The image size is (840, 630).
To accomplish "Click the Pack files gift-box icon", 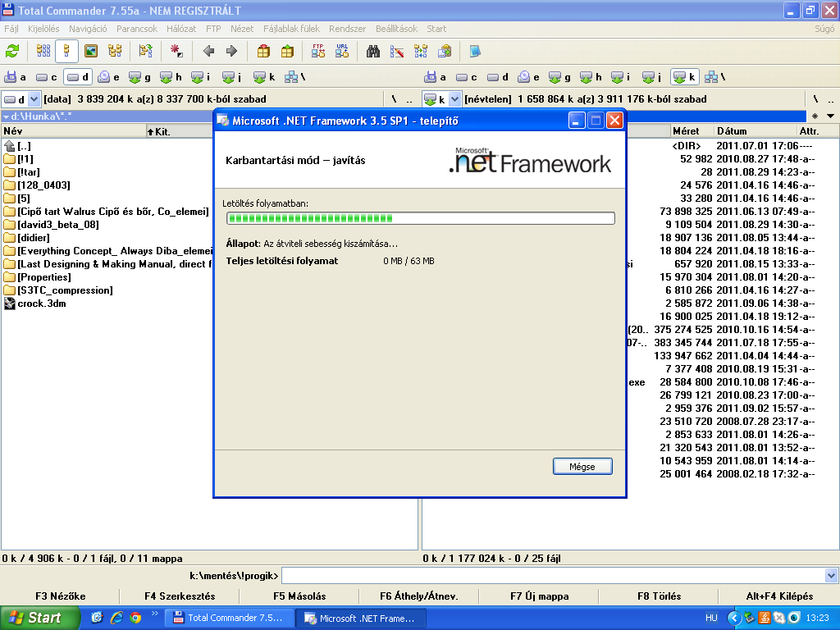I will point(263,51).
